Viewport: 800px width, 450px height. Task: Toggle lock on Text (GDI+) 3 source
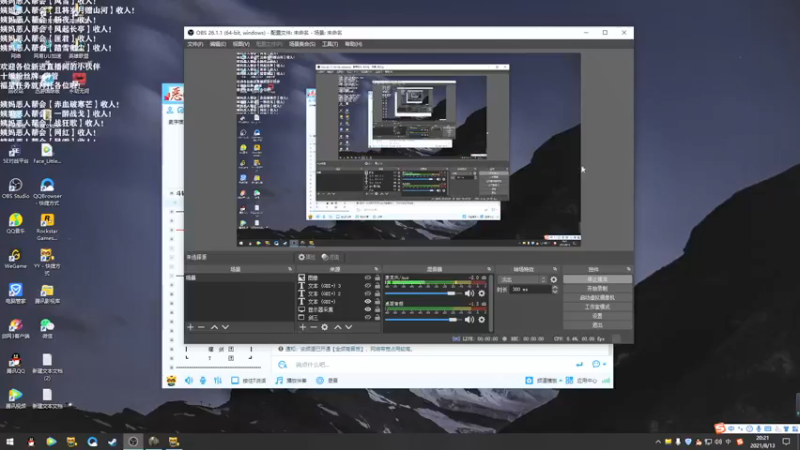pyautogui.click(x=378, y=286)
